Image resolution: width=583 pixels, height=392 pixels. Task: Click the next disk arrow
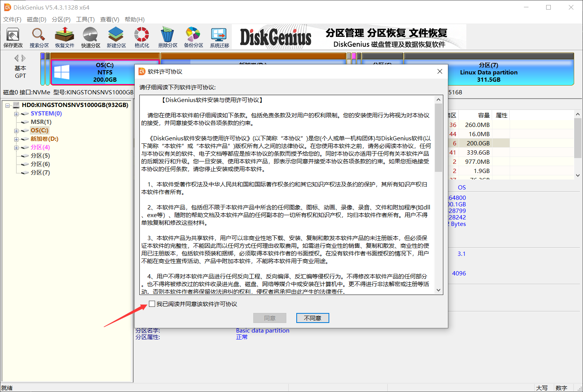[x=23, y=58]
